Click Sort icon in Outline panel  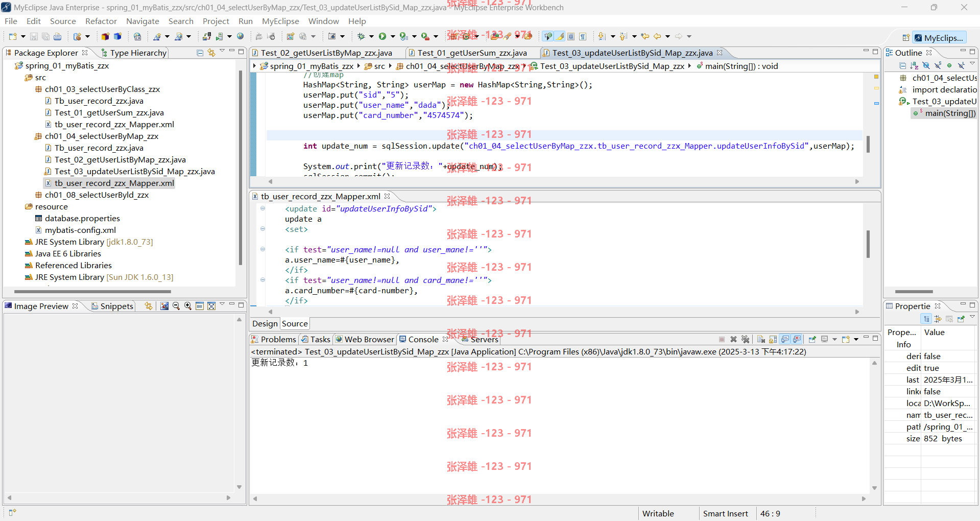[x=914, y=65]
